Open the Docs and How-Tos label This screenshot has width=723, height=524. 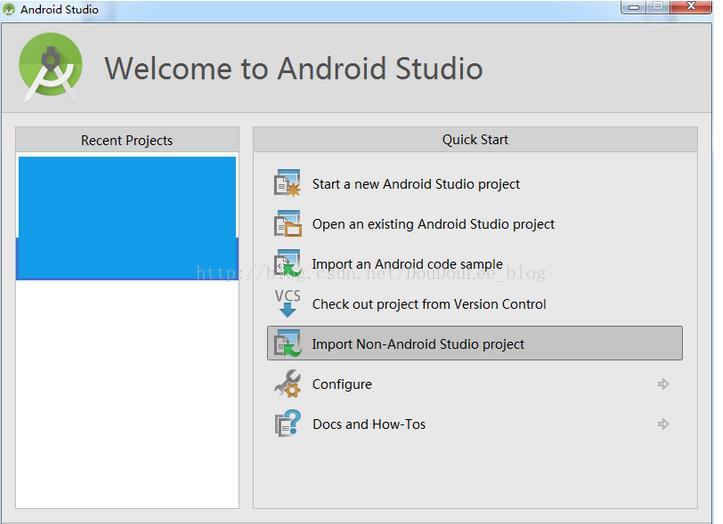369,424
